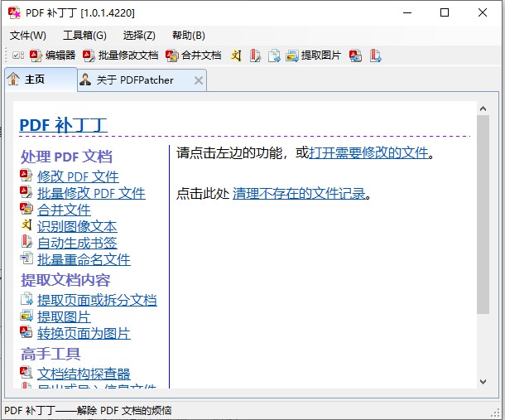Open the 帮助(B) menu
The image size is (505, 420).
[x=188, y=35]
